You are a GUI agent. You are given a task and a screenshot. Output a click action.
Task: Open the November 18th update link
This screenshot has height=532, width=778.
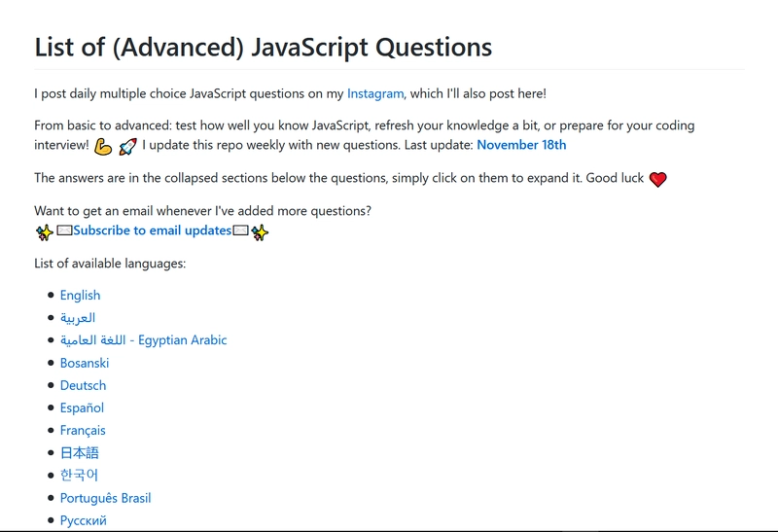[521, 145]
